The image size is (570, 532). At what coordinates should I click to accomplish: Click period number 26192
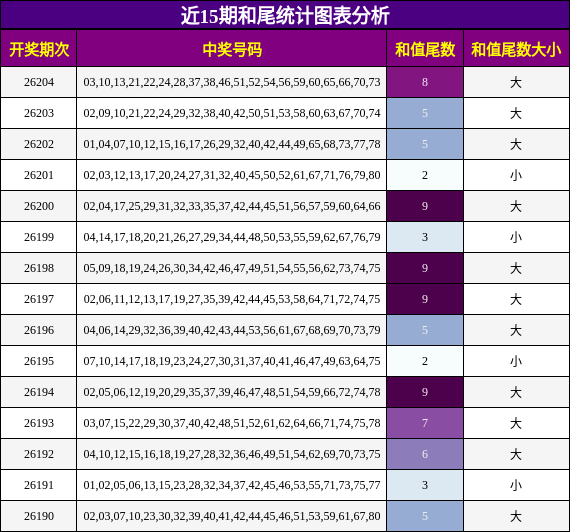39,454
